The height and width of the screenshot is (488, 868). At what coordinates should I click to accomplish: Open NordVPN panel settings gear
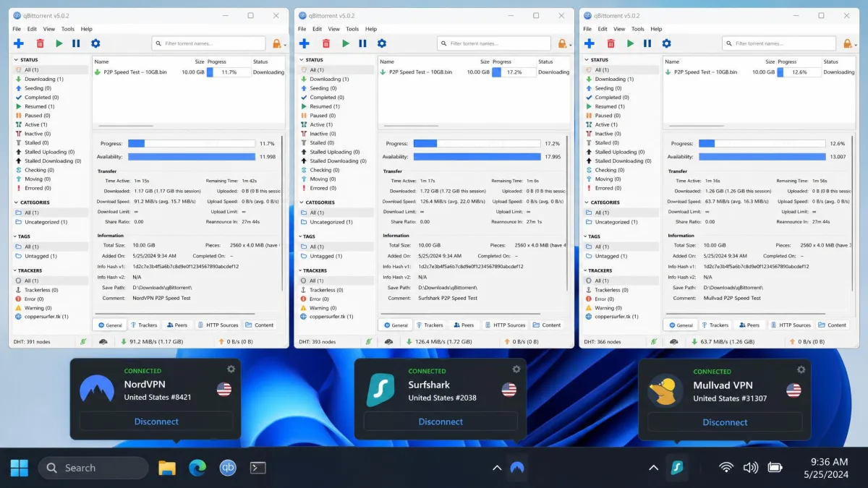[x=231, y=369]
